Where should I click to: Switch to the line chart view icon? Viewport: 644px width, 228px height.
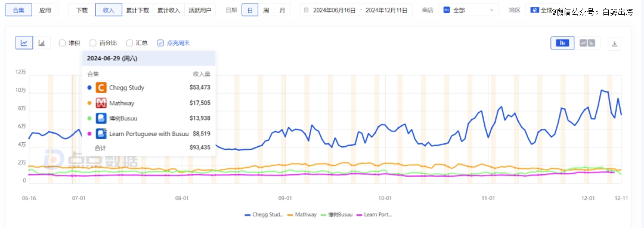pos(24,43)
